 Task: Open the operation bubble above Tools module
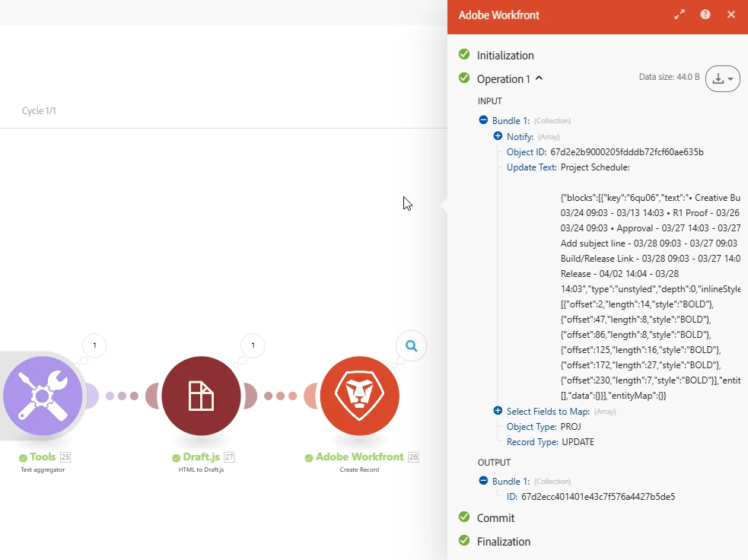94,345
